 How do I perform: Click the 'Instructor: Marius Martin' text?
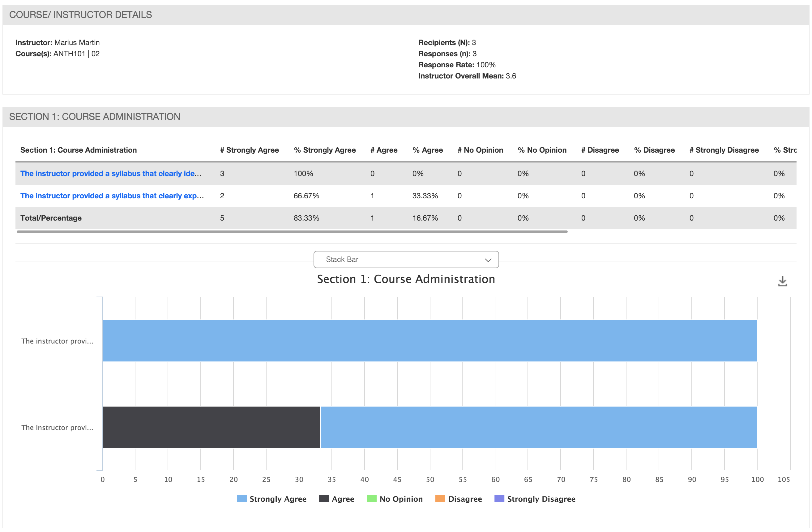tap(57, 43)
